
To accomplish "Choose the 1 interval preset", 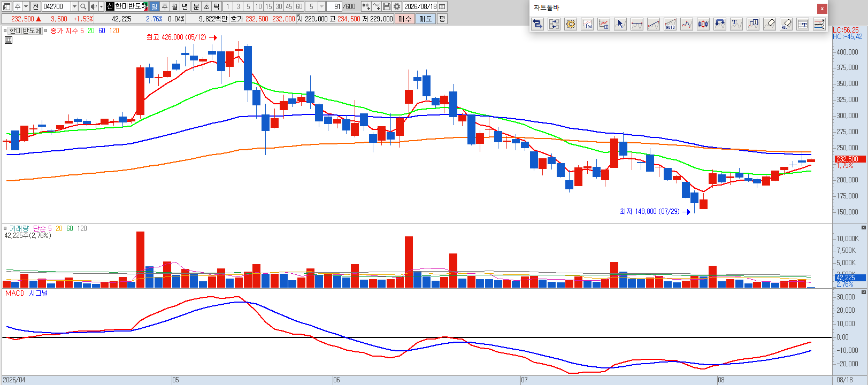I will [228, 6].
